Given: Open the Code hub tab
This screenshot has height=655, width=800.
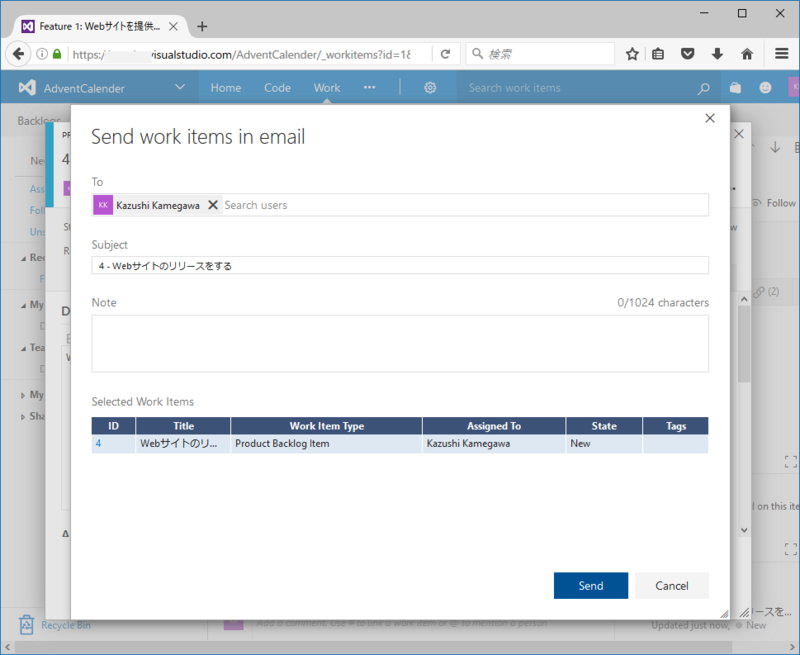Looking at the screenshot, I should point(277,88).
